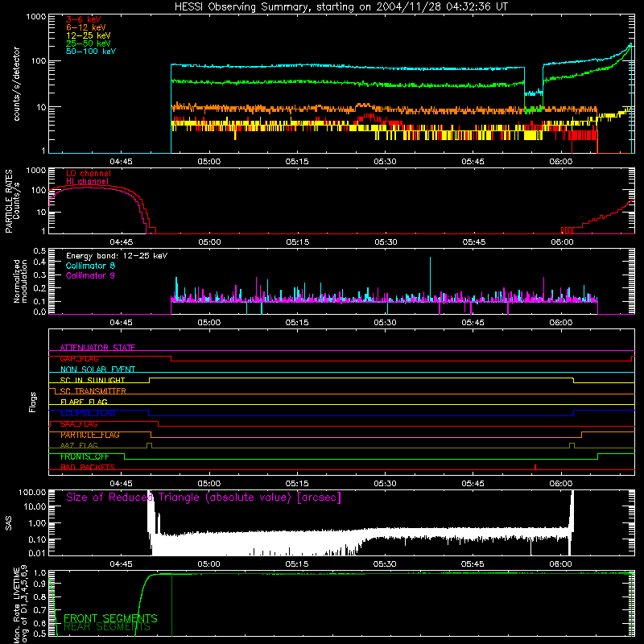Select the 12-25 keV legend label
644x644 pixels.
coord(89,35)
